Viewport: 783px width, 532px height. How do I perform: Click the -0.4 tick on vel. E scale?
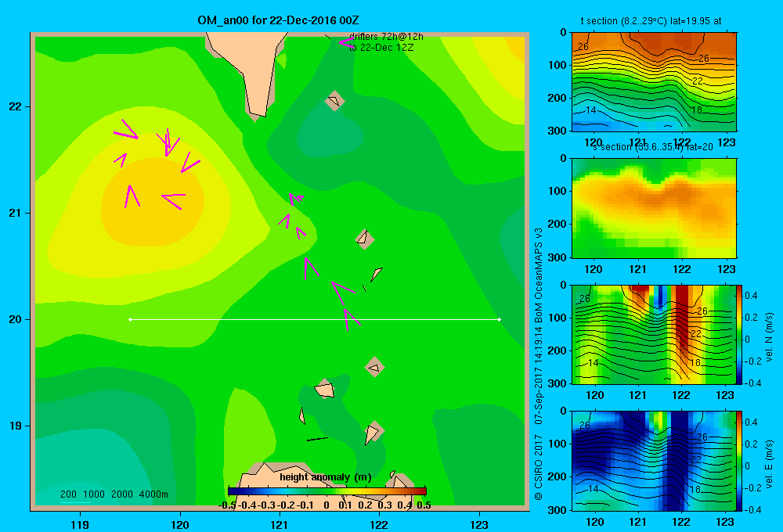tap(752, 509)
